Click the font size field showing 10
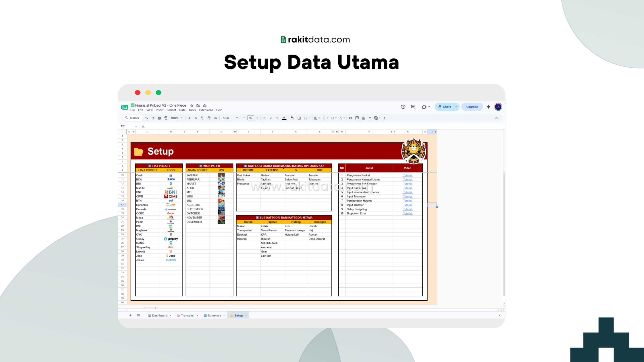This screenshot has height=362, width=644. pos(251,118)
